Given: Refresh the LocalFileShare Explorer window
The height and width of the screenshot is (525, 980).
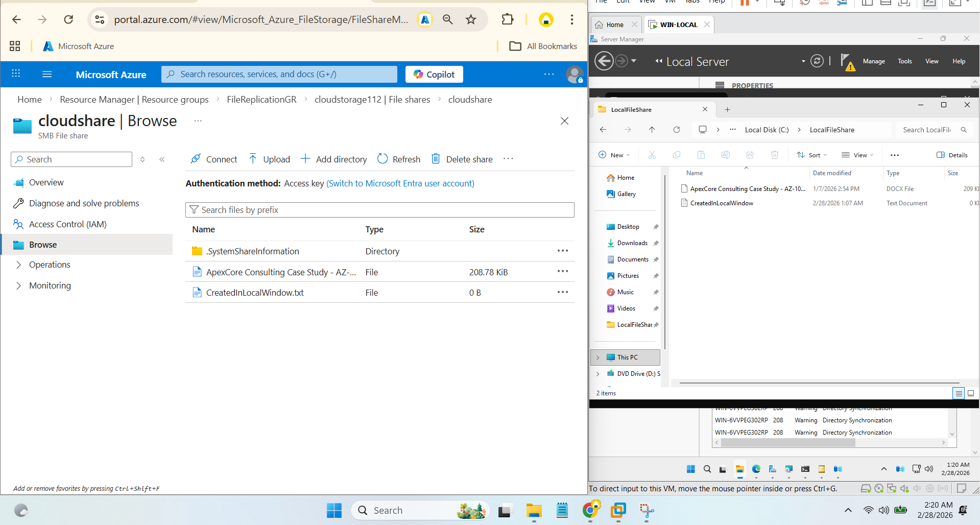Looking at the screenshot, I should 677,130.
